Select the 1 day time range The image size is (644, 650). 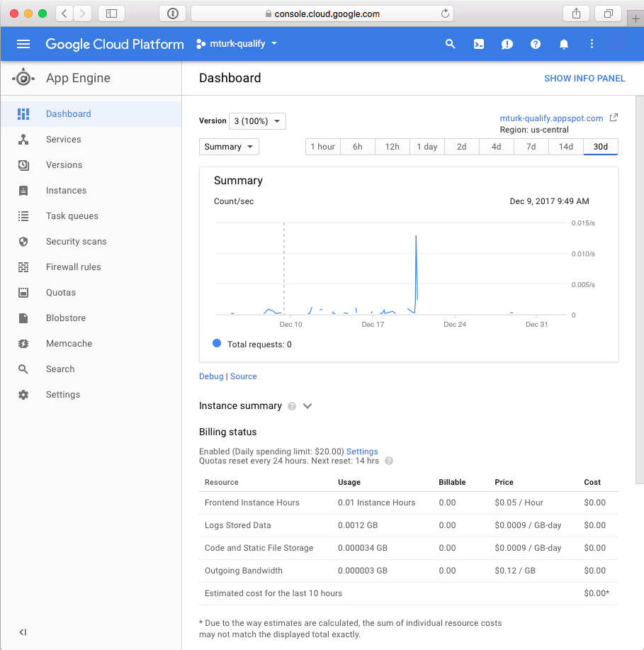[x=427, y=147]
